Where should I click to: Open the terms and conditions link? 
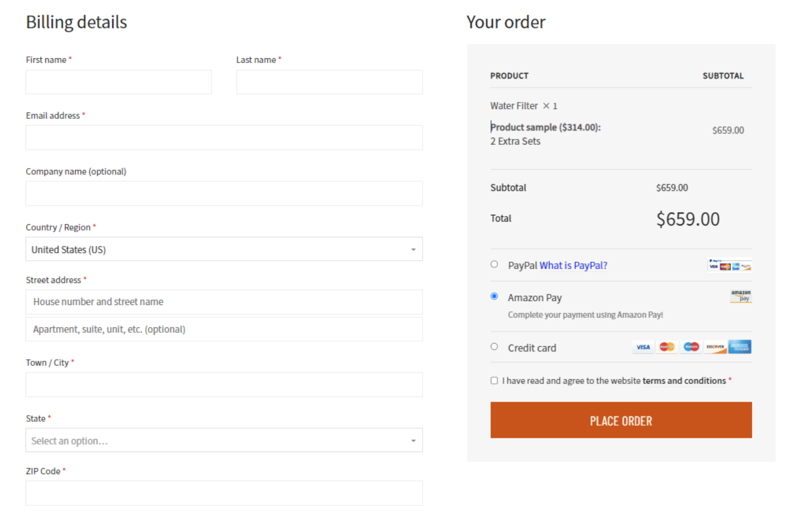[x=684, y=380]
